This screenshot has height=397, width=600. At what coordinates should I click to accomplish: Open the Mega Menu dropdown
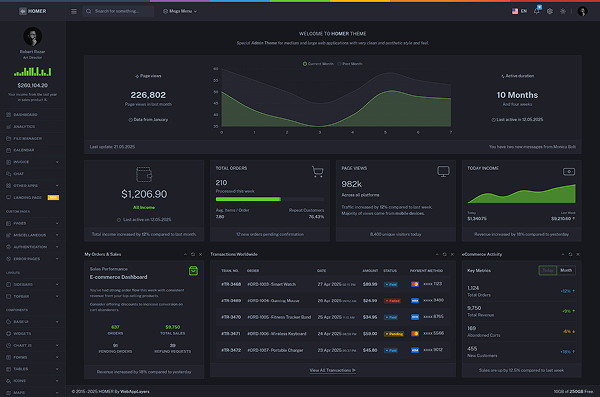pos(180,11)
